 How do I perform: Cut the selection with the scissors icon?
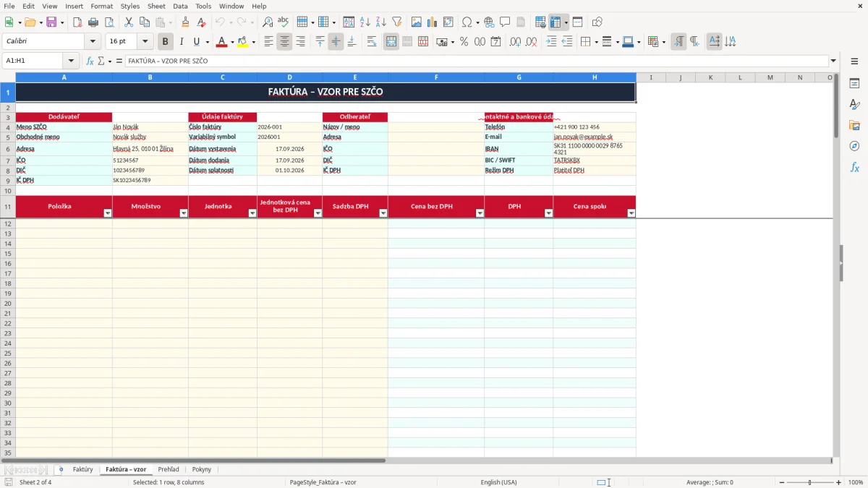129,22
